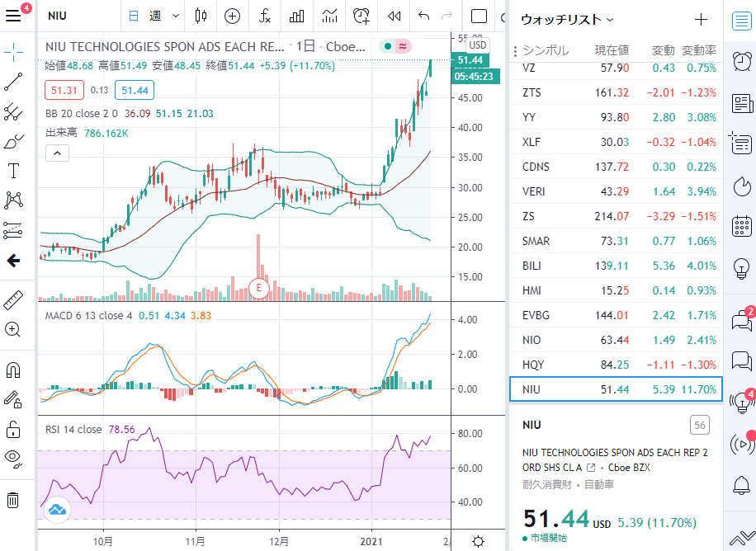Open the news sidebar icon
Screen dimensions: 756x551
[x=742, y=103]
